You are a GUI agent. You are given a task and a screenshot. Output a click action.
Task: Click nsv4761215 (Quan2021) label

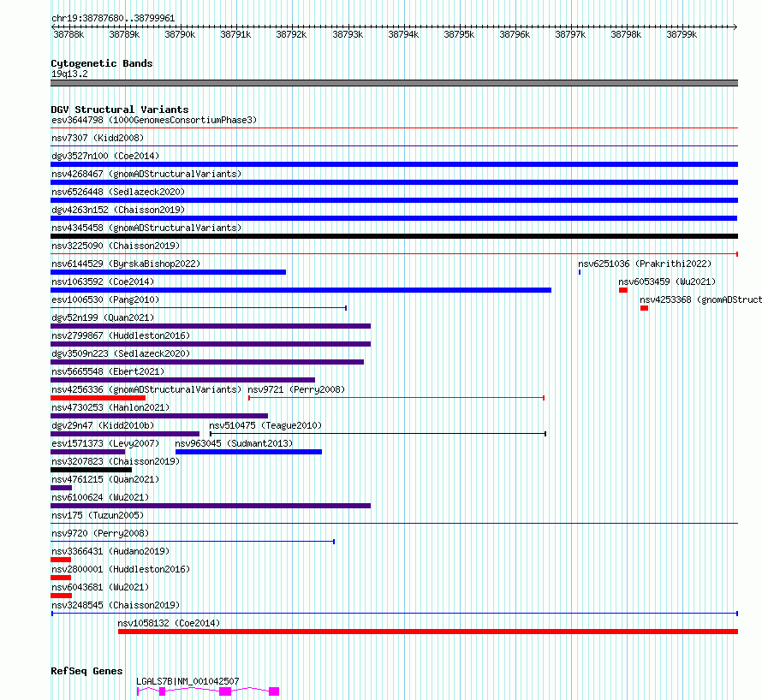105,479
